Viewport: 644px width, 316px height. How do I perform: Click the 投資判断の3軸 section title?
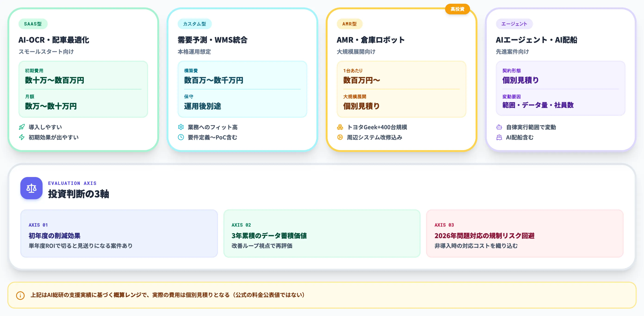[78, 194]
